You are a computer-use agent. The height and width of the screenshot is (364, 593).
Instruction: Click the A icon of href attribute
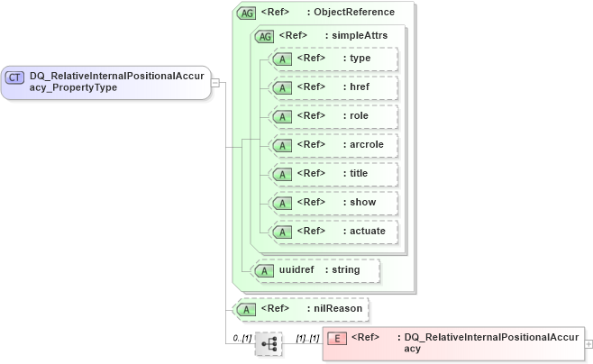(x=282, y=88)
